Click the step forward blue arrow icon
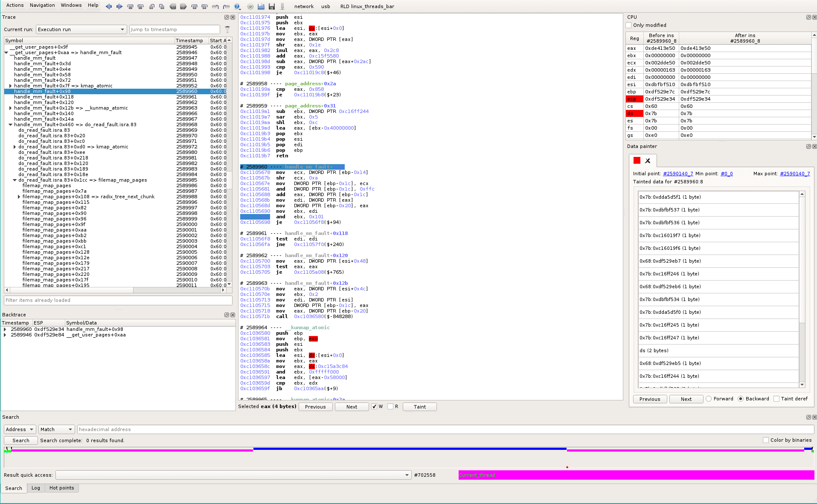 [x=119, y=6]
